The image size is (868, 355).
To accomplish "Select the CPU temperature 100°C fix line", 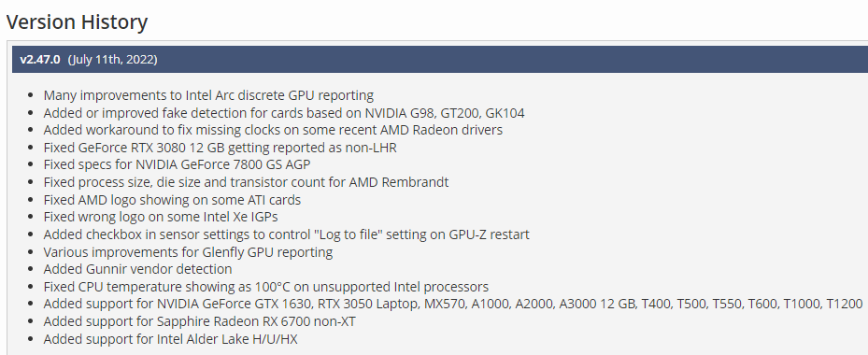I will pos(266,287).
